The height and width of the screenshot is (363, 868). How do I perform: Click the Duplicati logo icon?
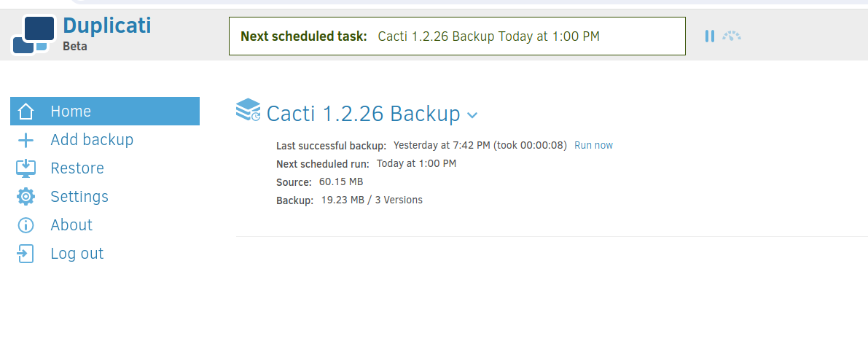[34, 35]
